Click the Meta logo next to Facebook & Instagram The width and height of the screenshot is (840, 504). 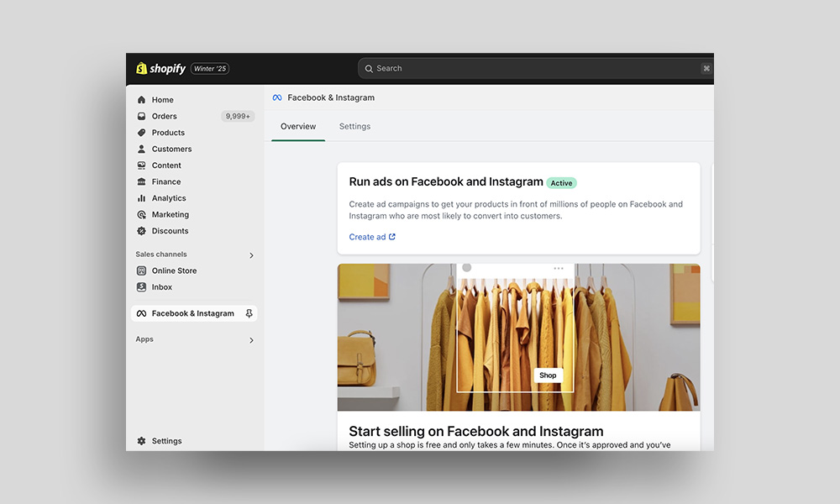(141, 312)
